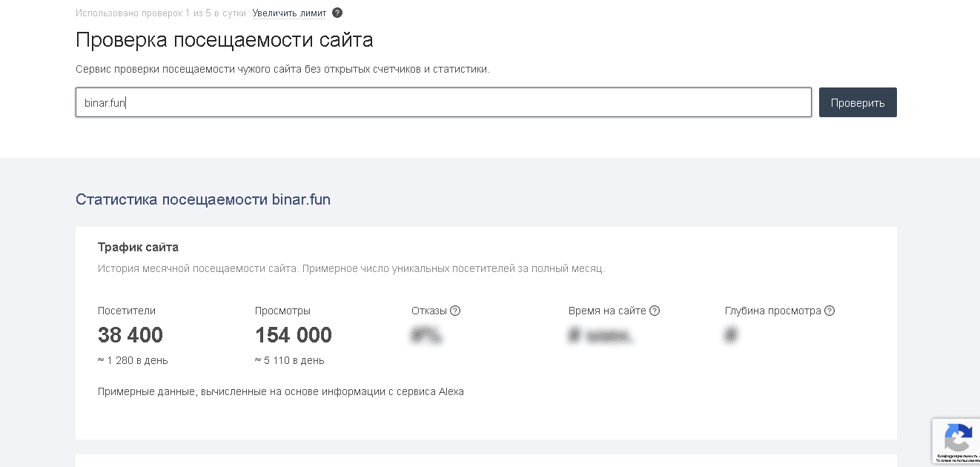This screenshot has height=467, width=980.
Task: Click the views count 154 000
Action: (294, 336)
